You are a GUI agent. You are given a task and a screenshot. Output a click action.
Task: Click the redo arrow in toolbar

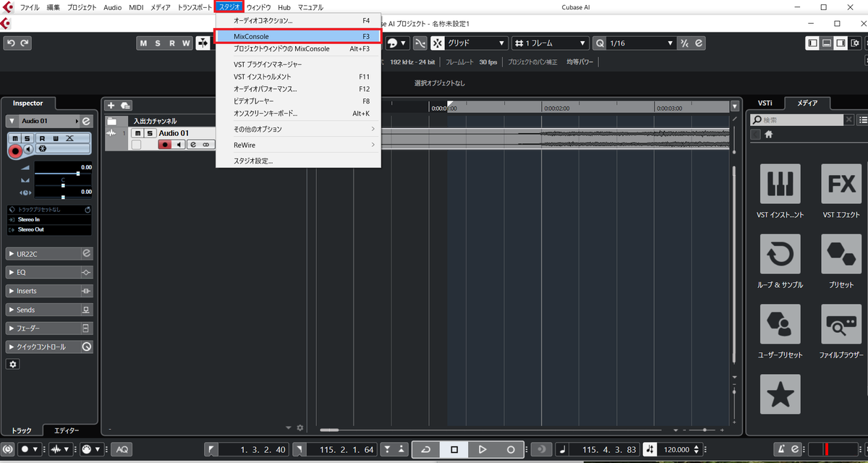pos(25,43)
